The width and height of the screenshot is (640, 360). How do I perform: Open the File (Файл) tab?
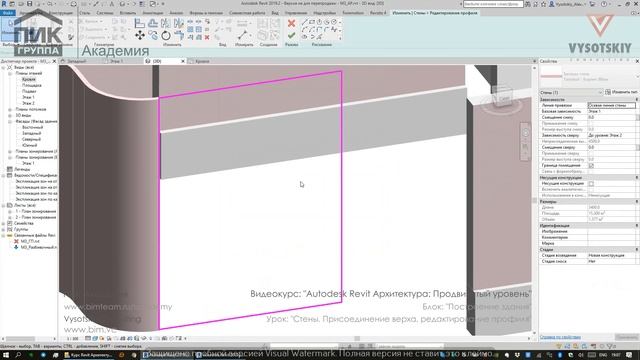[8, 13]
